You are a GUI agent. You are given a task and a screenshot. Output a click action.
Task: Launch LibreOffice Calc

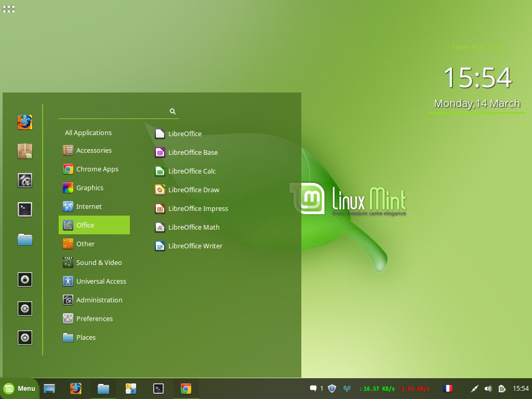click(x=185, y=171)
